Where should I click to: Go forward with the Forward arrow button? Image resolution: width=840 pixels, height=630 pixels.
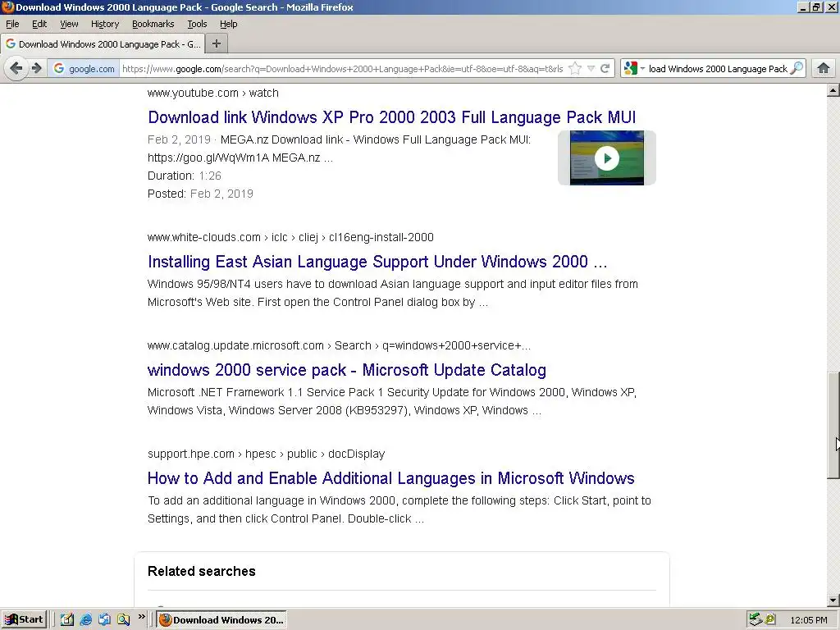[x=36, y=69]
